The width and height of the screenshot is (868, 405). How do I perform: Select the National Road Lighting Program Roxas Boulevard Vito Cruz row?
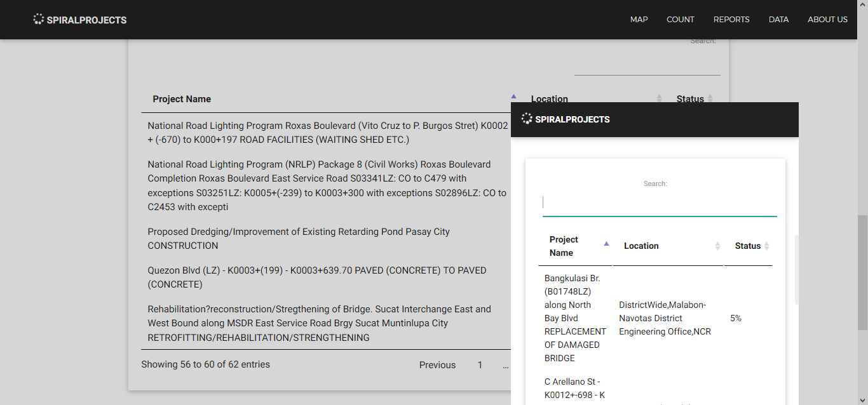click(x=326, y=133)
